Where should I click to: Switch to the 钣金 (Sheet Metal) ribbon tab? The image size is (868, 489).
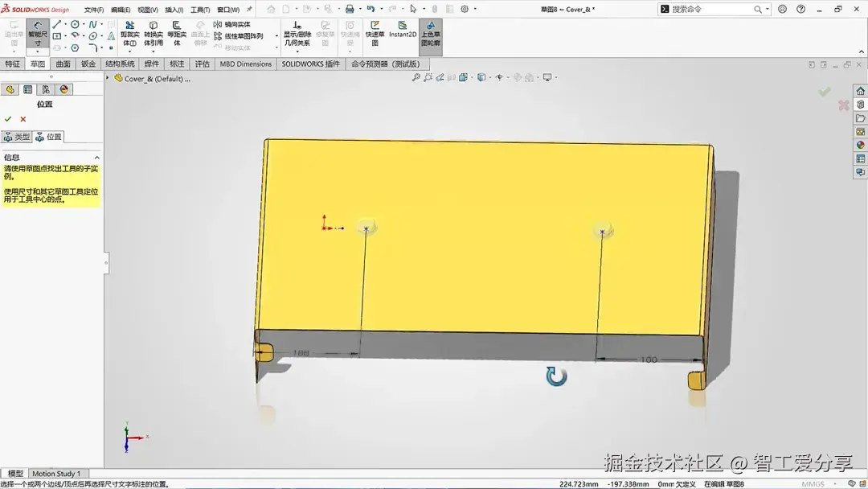point(88,64)
